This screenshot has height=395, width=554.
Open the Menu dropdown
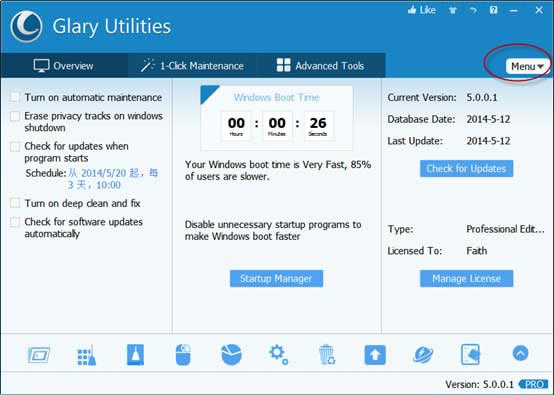coord(528,66)
